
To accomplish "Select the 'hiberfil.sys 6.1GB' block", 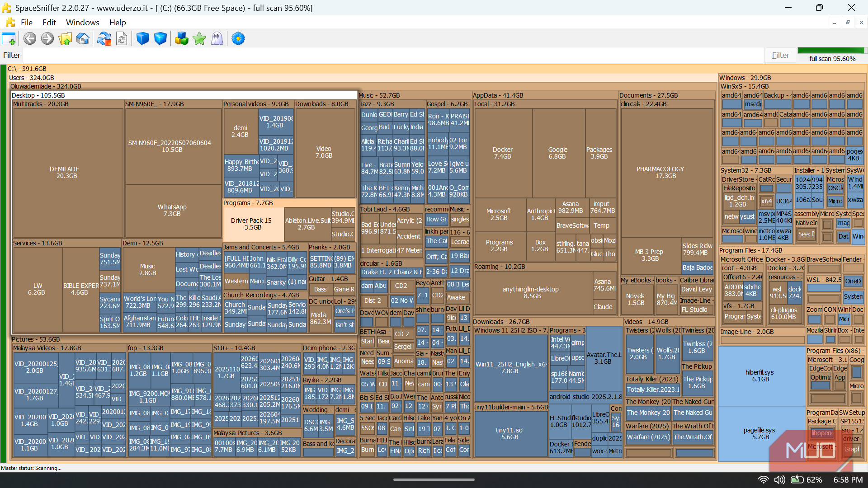I will click(761, 376).
